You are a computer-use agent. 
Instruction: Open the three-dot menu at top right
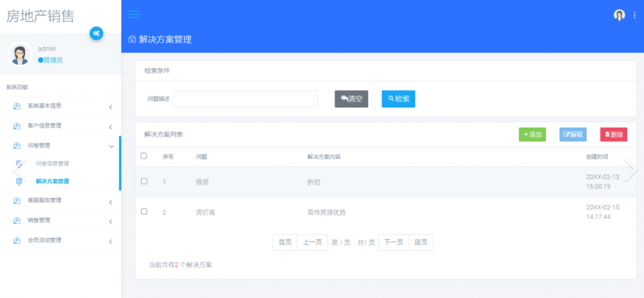coord(634,15)
